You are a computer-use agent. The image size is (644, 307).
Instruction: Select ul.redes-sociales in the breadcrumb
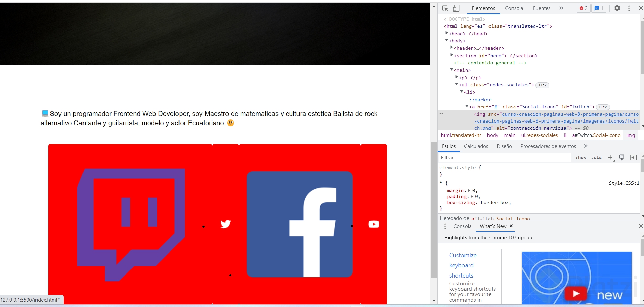540,135
